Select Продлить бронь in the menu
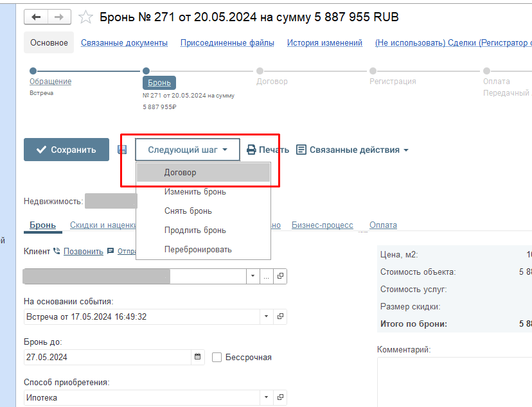Image resolution: width=532 pixels, height=407 pixels. click(x=195, y=230)
